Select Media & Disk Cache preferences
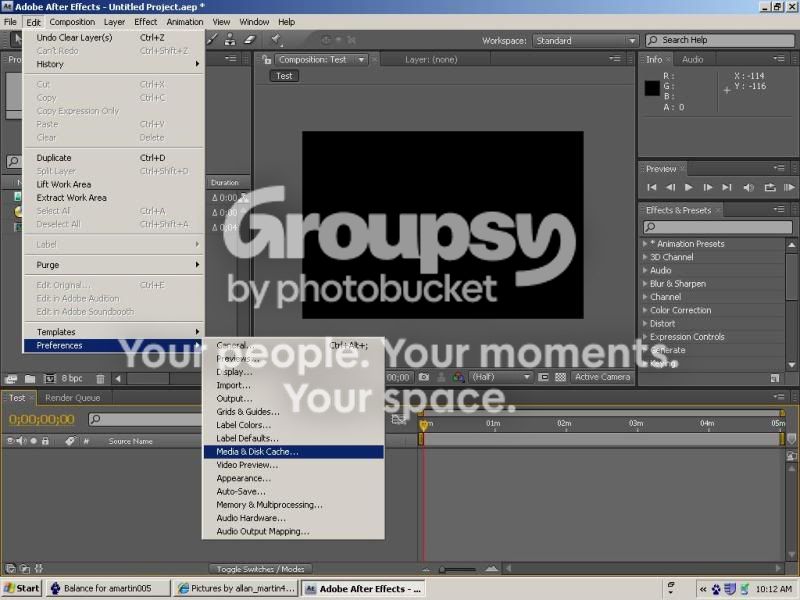This screenshot has width=800, height=600. [293, 452]
